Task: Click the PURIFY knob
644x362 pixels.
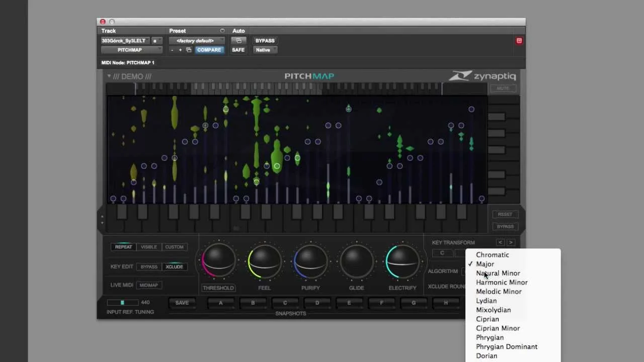Action: (x=310, y=261)
